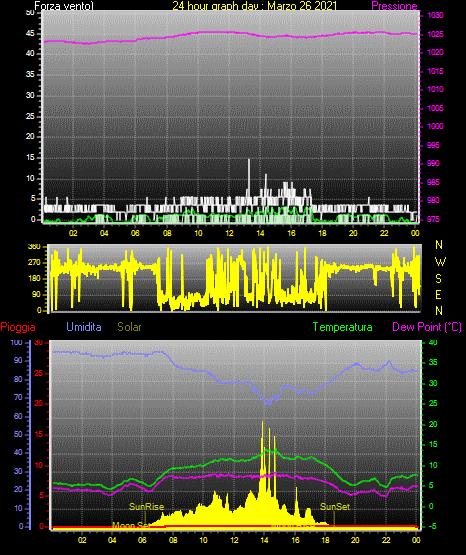This screenshot has width=466, height=555.
Task: Click the compass letter S
Action: coord(438,279)
